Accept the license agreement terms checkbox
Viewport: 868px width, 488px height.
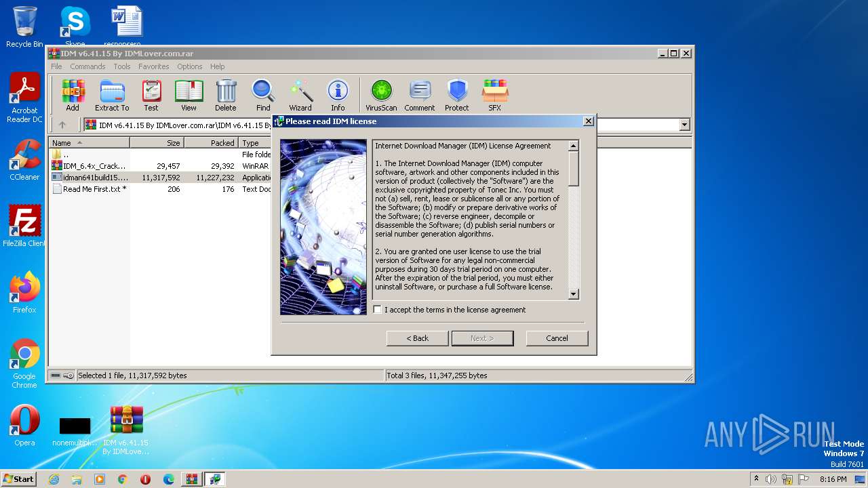[x=378, y=310]
